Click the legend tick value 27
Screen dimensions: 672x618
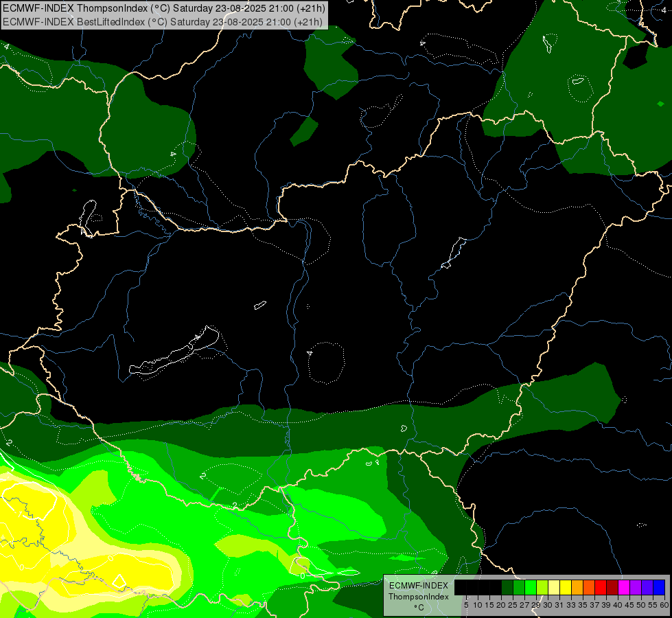click(524, 605)
